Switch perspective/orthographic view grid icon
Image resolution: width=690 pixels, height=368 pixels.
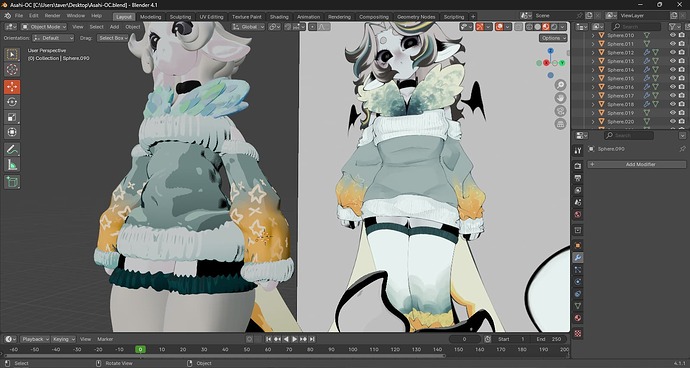point(560,124)
